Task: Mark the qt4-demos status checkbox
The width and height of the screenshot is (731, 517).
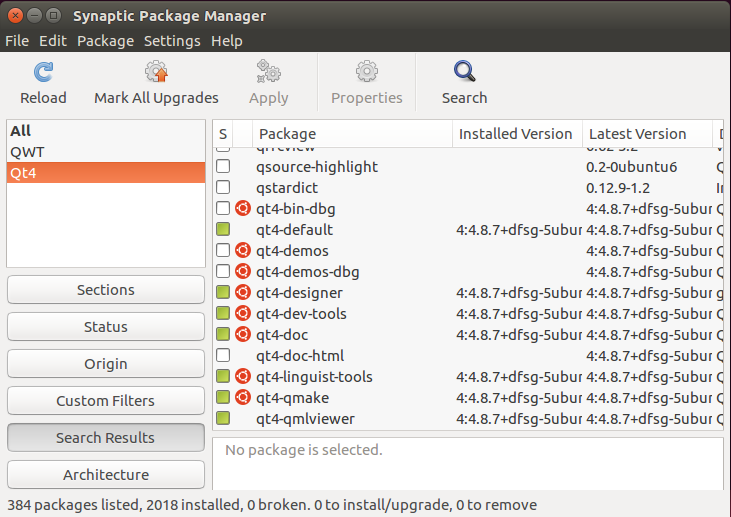Action: click(223, 250)
